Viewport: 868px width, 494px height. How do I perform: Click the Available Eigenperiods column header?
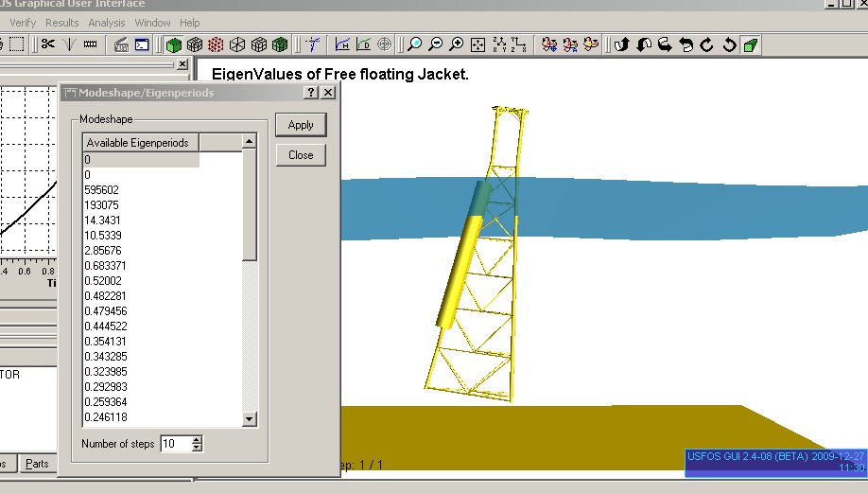(140, 143)
